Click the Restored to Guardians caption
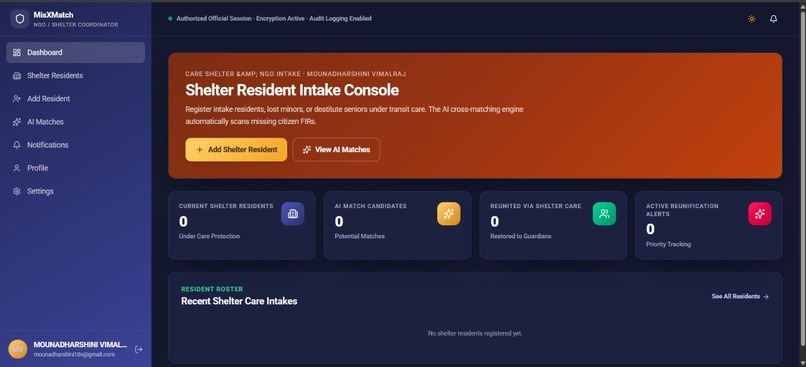 click(521, 236)
